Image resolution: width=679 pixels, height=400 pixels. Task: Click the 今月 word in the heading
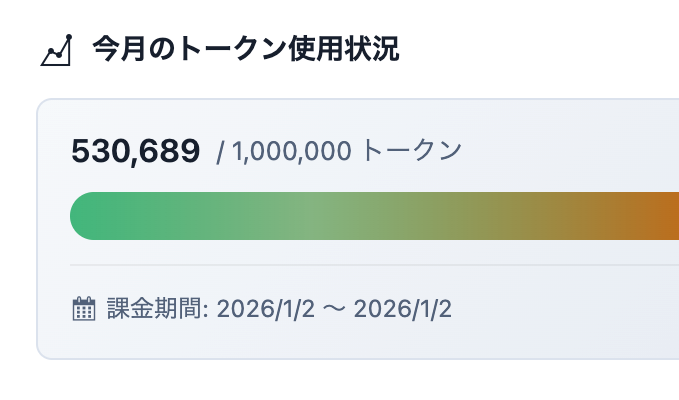[x=111, y=49]
